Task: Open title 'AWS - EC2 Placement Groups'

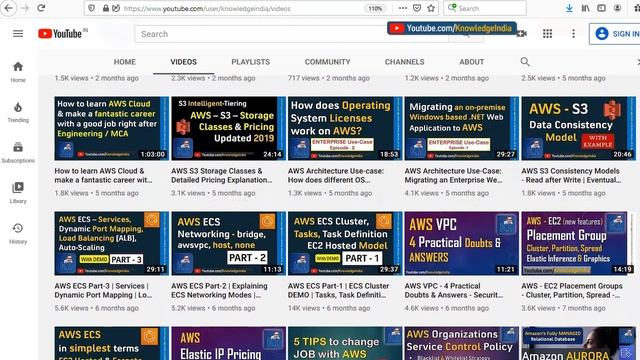Action: (572, 291)
